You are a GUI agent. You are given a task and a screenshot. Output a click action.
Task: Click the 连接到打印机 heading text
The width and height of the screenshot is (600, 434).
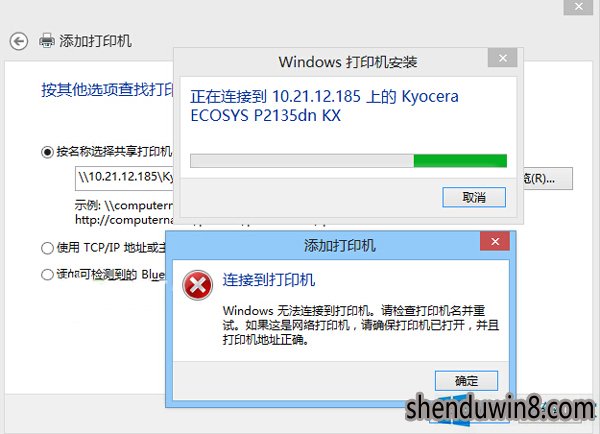[x=269, y=280]
